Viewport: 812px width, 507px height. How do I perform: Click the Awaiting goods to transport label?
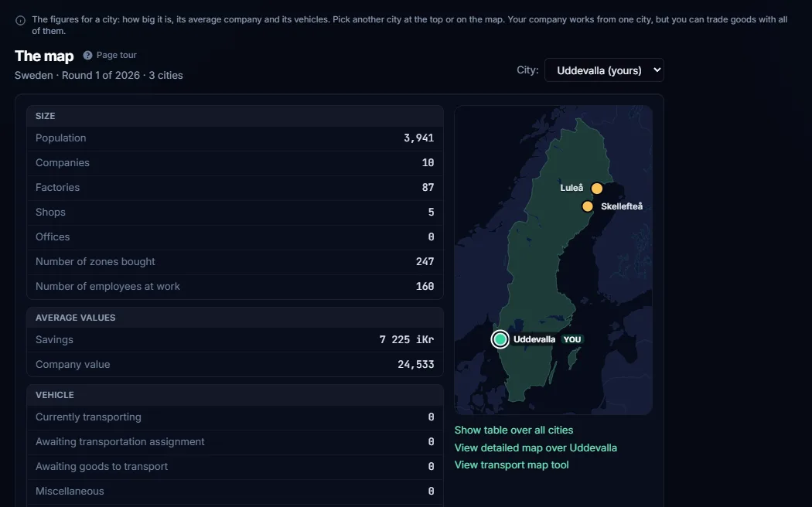(x=101, y=467)
